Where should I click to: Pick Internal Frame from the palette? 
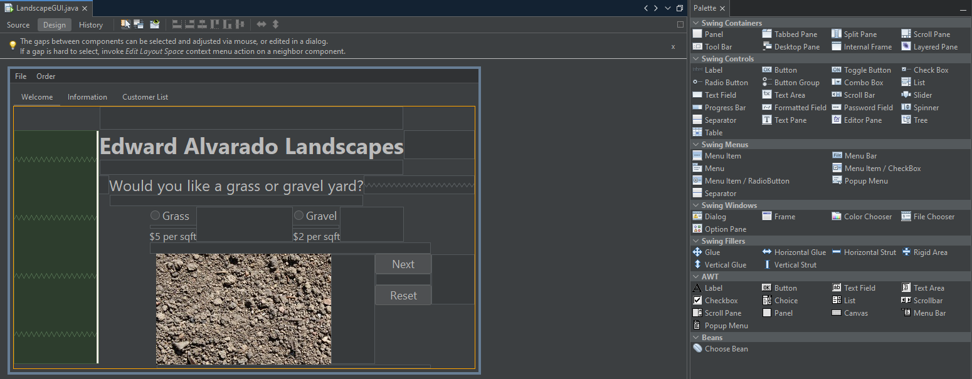pyautogui.click(x=862, y=47)
